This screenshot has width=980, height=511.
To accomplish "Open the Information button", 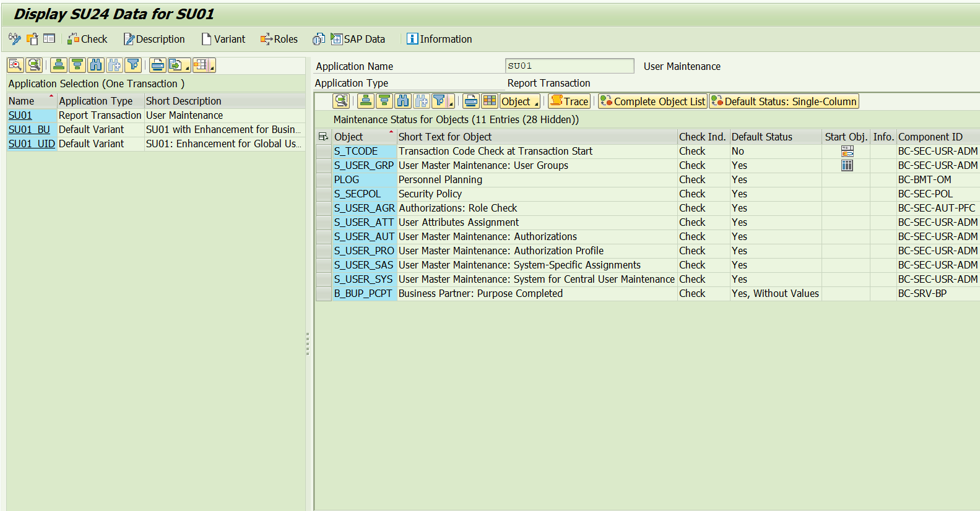I will 440,39.
